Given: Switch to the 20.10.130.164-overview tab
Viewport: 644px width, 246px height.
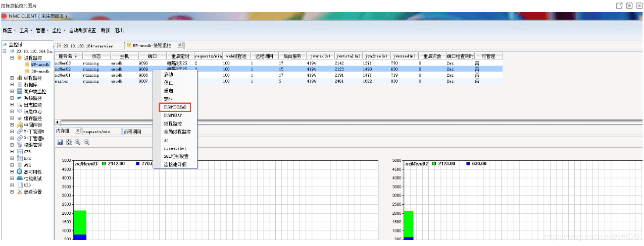Looking at the screenshot, I should 89,45.
